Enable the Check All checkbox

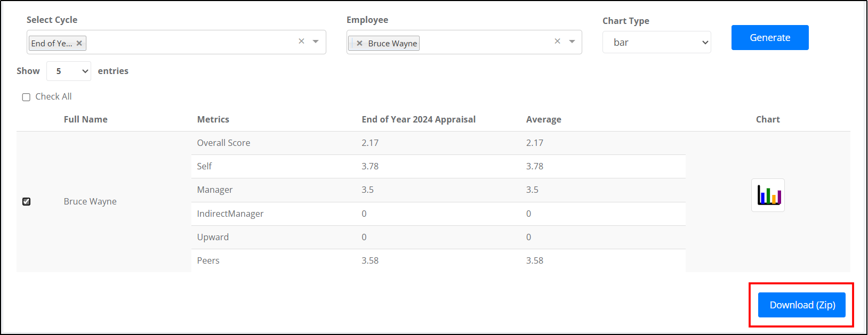click(26, 97)
